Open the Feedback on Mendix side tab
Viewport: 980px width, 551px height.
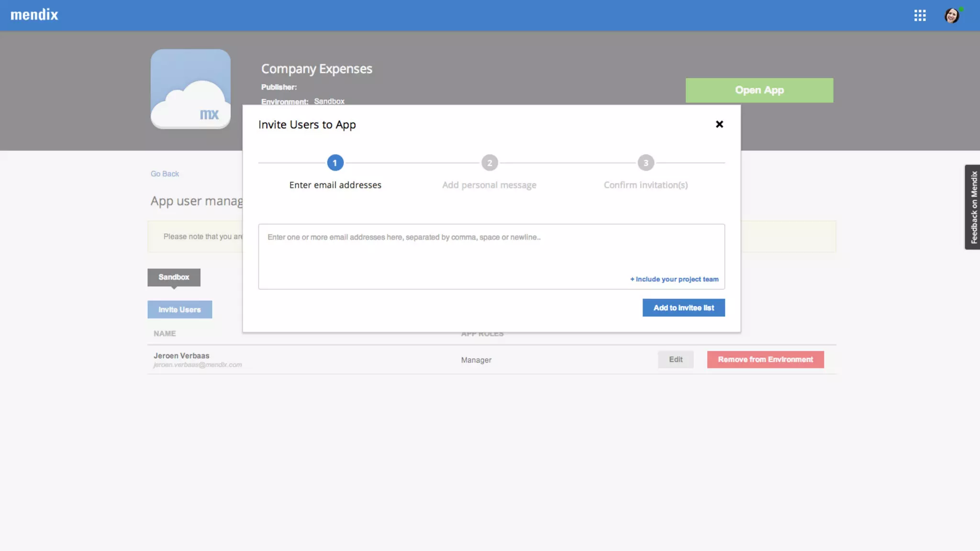tap(973, 207)
